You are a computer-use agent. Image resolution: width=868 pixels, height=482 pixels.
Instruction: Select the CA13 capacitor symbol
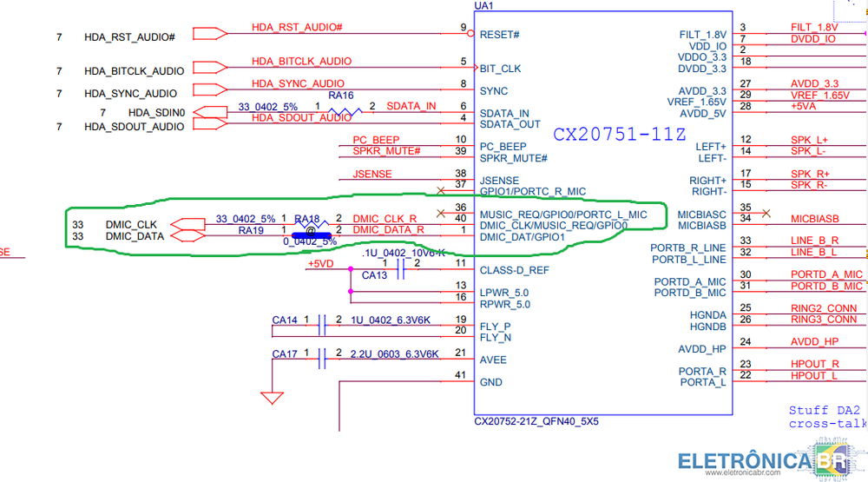pyautogui.click(x=401, y=271)
